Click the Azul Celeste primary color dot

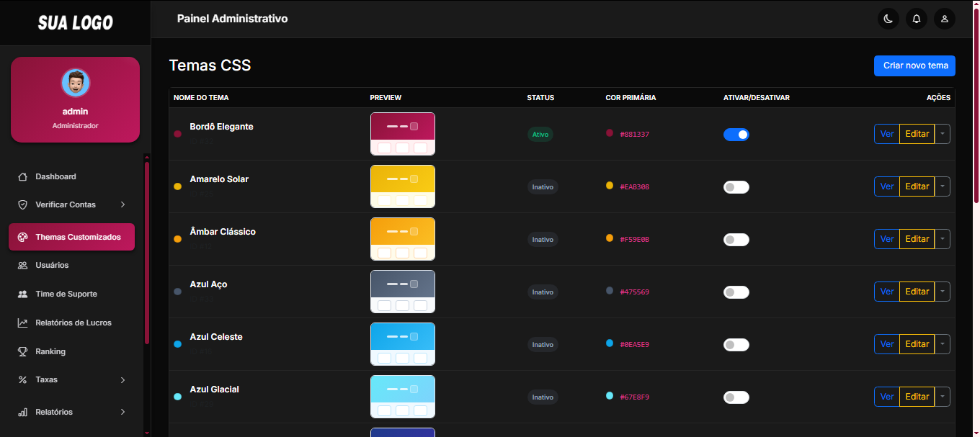(610, 343)
